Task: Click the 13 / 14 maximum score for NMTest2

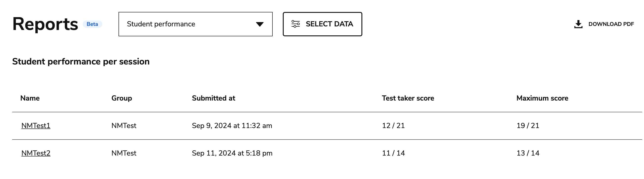Action: coord(528,153)
